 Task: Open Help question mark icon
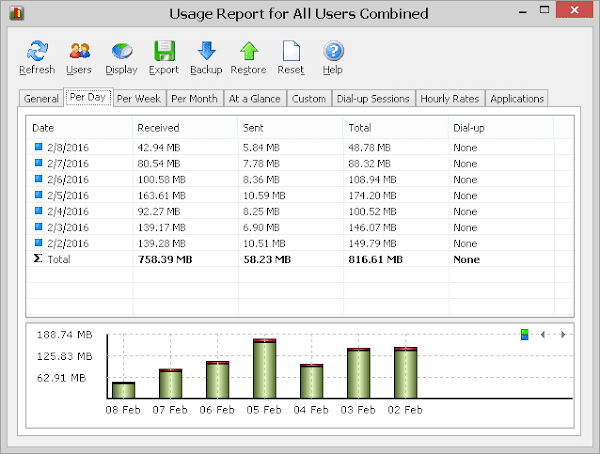(x=333, y=51)
